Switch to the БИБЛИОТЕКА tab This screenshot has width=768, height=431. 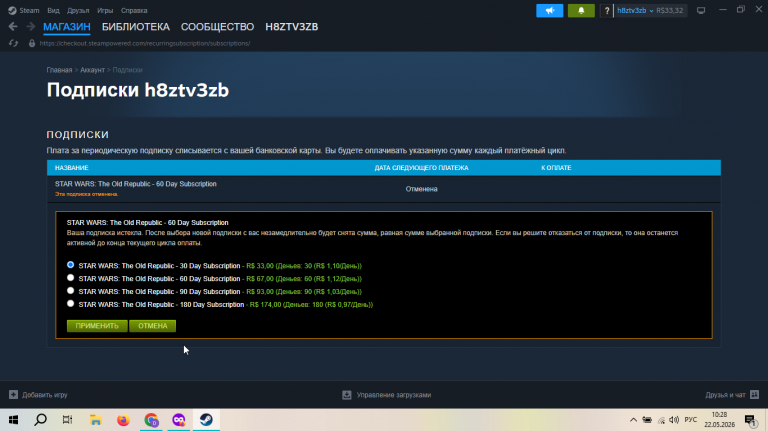(136, 27)
